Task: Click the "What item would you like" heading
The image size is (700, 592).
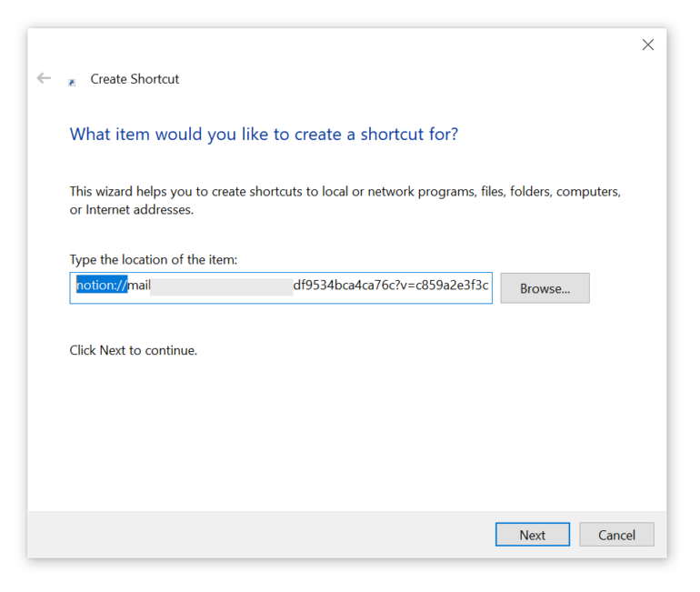Action: tap(264, 135)
